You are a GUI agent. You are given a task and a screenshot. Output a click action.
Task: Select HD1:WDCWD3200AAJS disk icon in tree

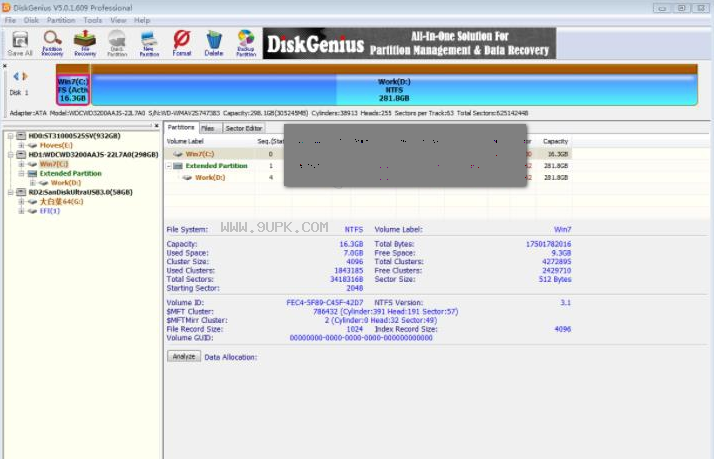(21, 154)
